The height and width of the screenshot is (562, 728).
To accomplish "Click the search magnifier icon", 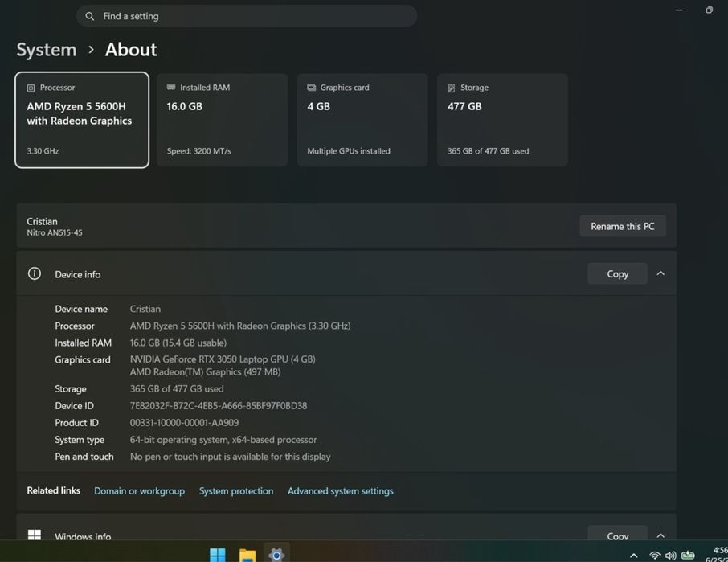I will 90,16.
